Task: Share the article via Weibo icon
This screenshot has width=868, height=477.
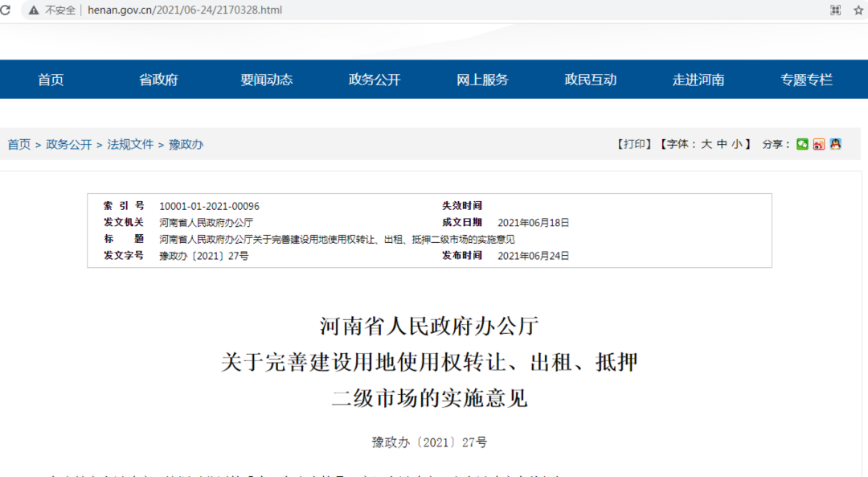Action: 818,144
